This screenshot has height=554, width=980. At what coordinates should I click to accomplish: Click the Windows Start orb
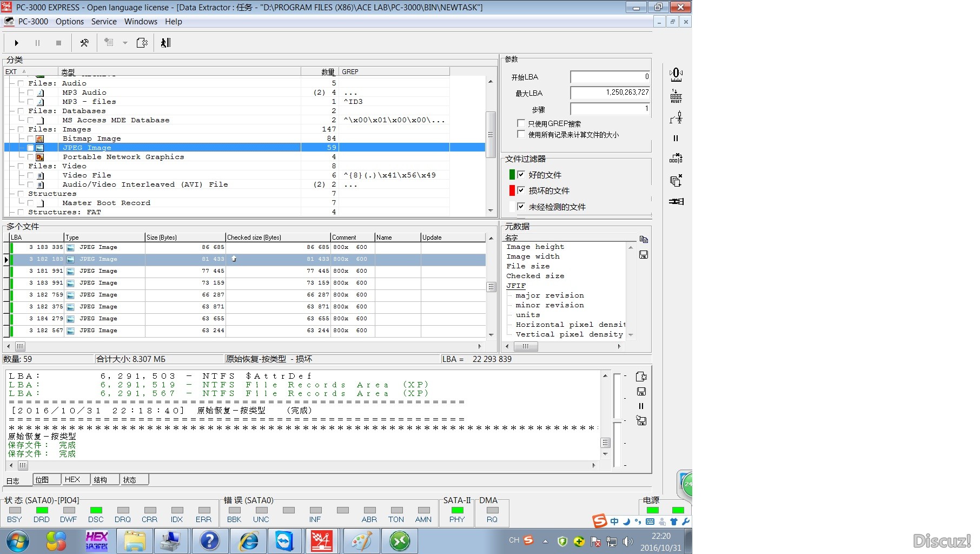click(17, 541)
